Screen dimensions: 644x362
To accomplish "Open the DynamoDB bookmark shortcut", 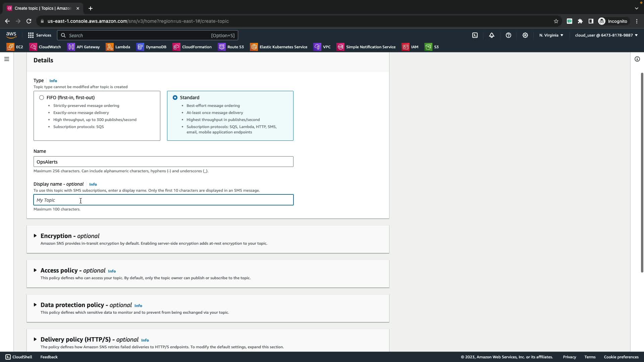I will [x=152, y=47].
